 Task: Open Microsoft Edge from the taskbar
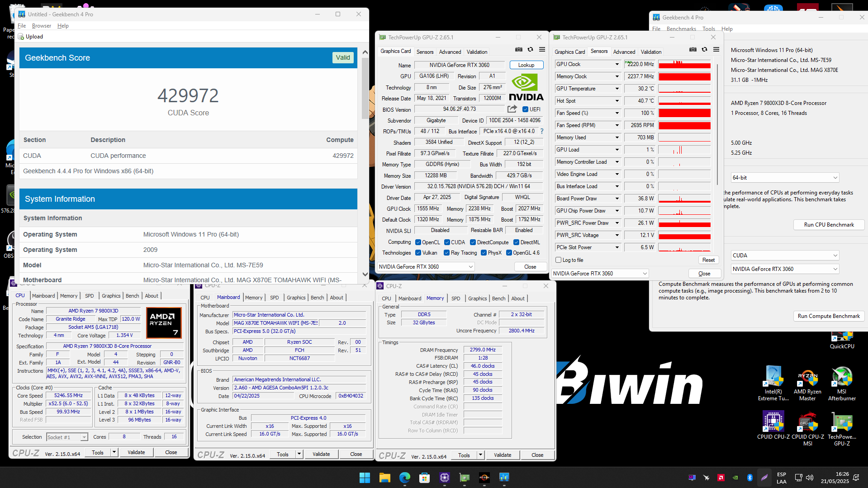pos(404,478)
